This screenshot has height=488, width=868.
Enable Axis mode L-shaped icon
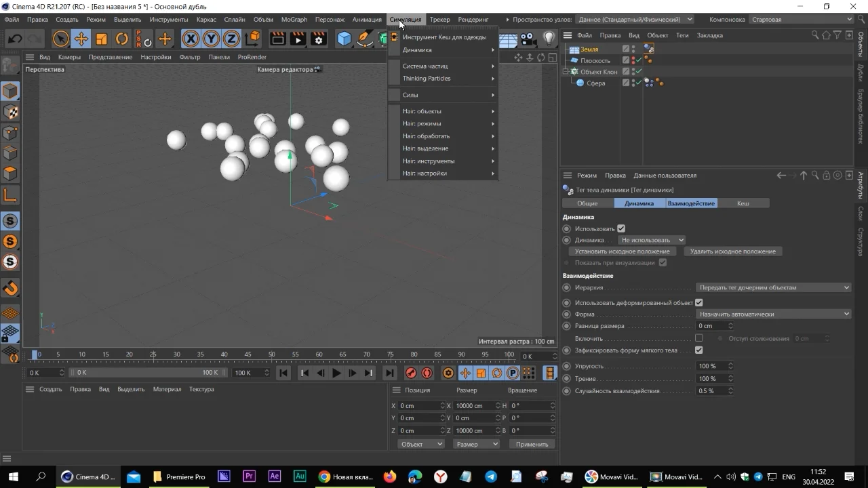point(10,196)
